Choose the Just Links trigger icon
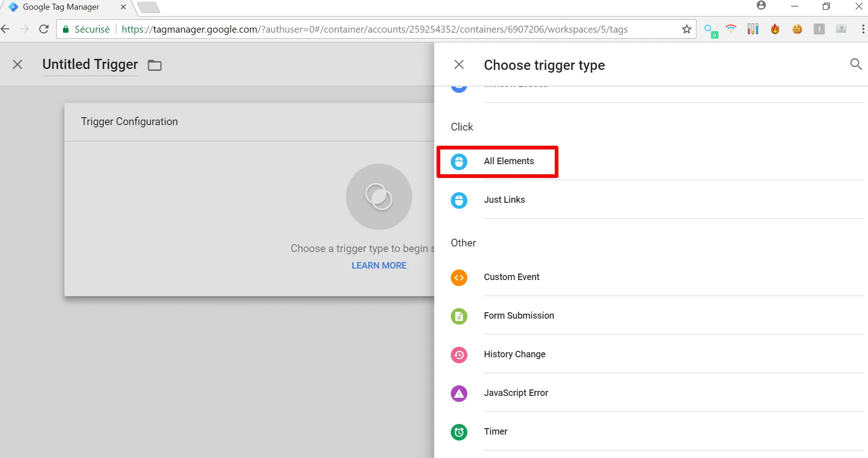Image resolution: width=868 pixels, height=458 pixels. [459, 200]
